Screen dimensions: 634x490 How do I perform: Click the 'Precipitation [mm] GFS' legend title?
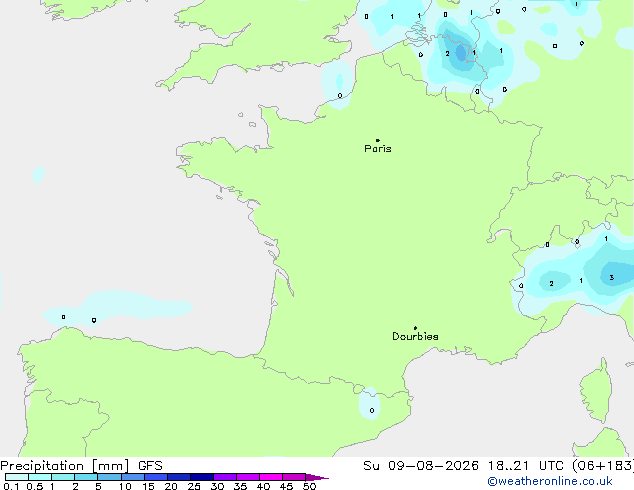tap(81, 466)
